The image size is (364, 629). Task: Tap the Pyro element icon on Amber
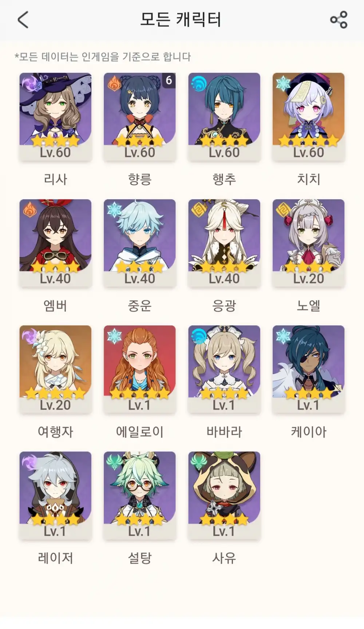30,210
